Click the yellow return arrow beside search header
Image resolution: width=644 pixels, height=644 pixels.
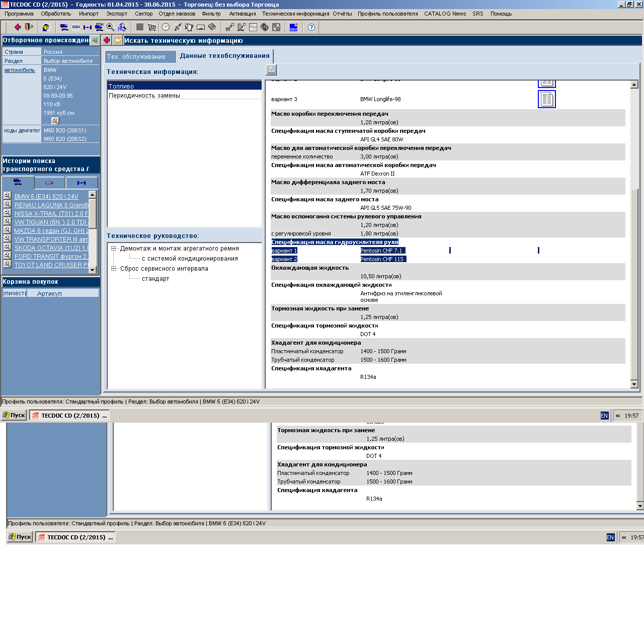pyautogui.click(x=118, y=40)
